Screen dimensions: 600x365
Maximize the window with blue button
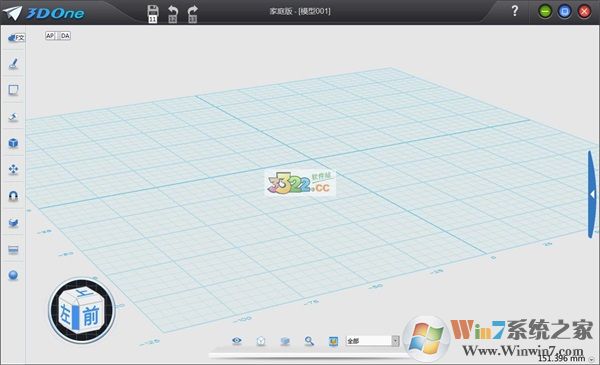(x=565, y=12)
